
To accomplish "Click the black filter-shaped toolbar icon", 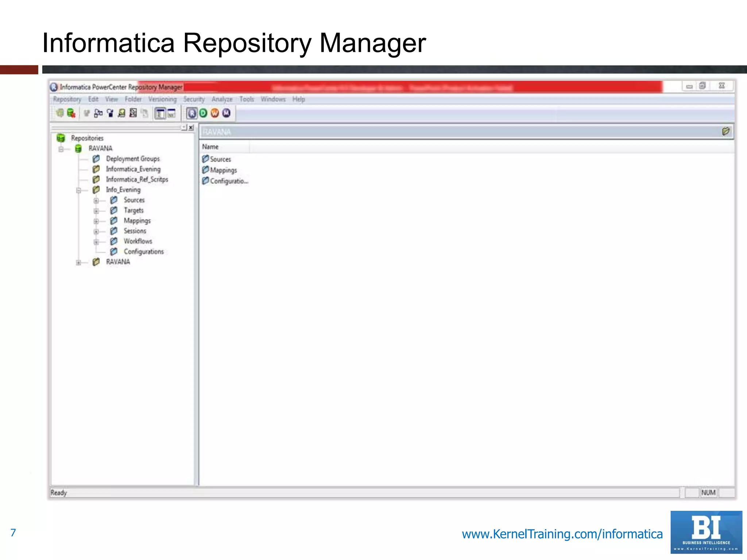I will coord(110,113).
